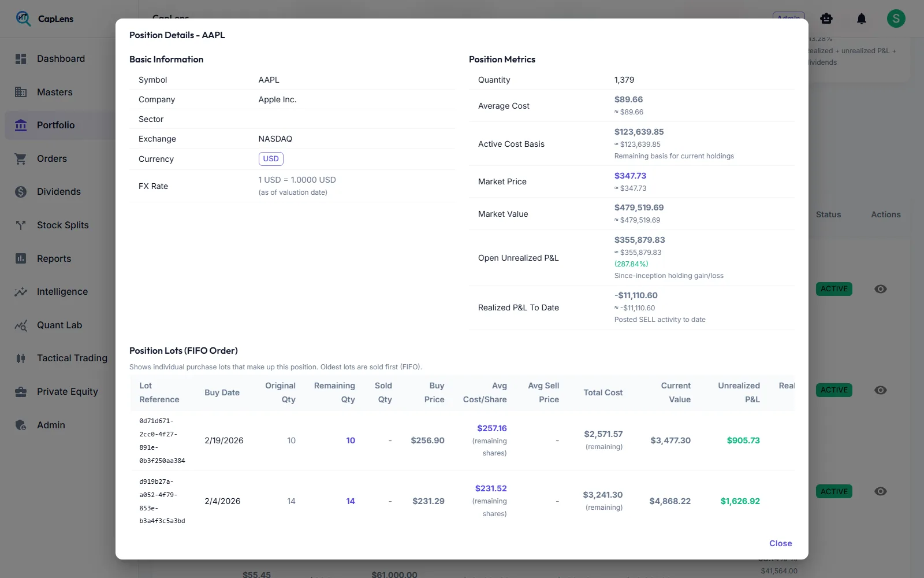Screen dimensions: 924x578
Task: Open the assistant bot icon
Action: [826, 18]
